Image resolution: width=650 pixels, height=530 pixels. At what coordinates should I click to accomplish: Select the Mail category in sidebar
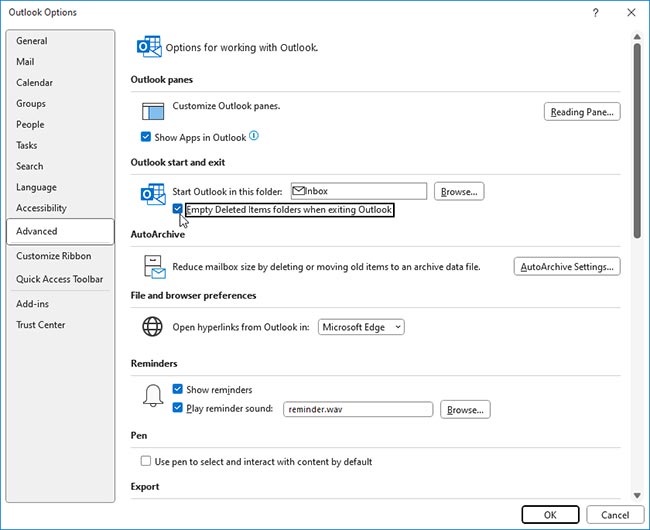click(x=26, y=62)
